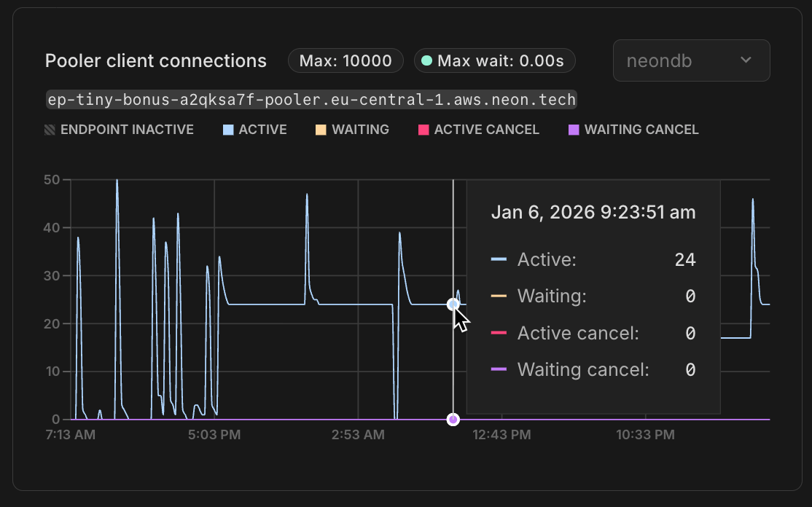Screen dimensions: 812x507
Task: Click the Active series icon inside the tooltip
Action: pos(499,259)
